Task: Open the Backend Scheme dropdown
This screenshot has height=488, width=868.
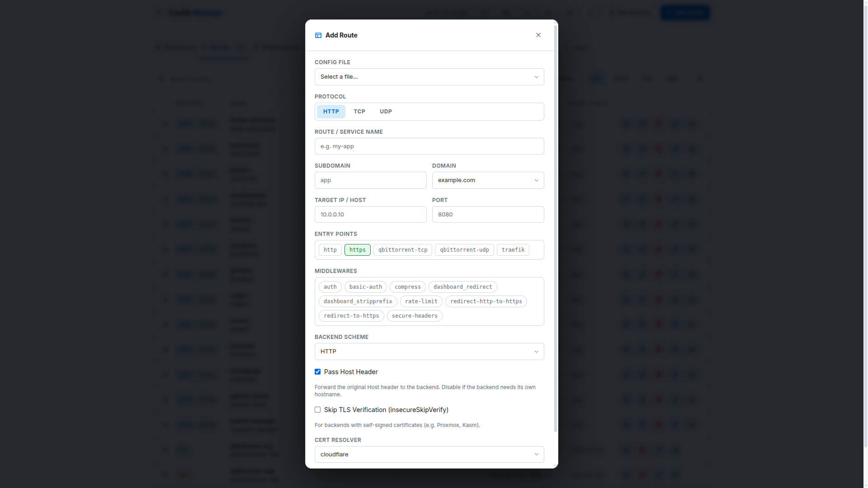Action: click(429, 352)
